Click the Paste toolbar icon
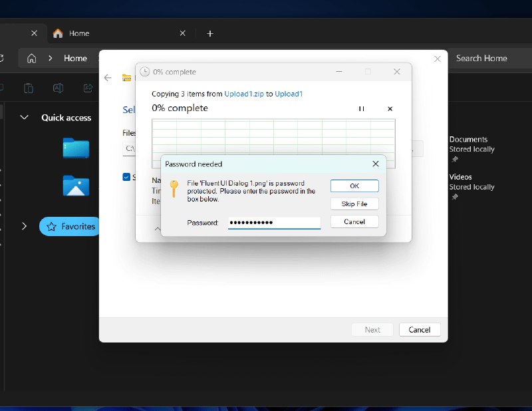This screenshot has width=532, height=411. pos(29,88)
